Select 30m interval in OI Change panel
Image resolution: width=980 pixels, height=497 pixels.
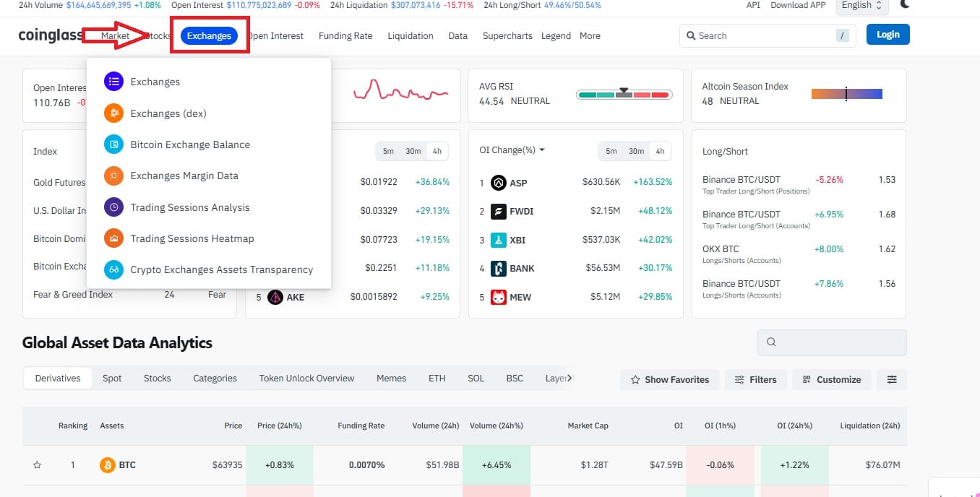(x=636, y=151)
